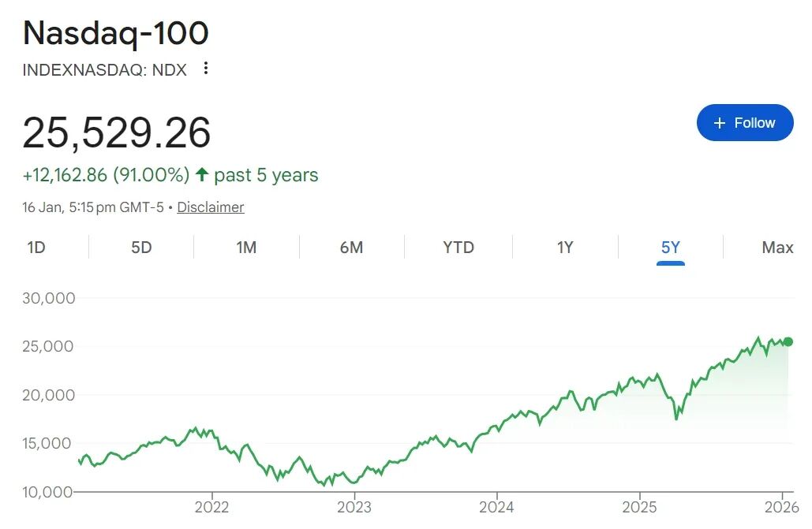Click the 2022 label on the x-axis

pos(211,507)
